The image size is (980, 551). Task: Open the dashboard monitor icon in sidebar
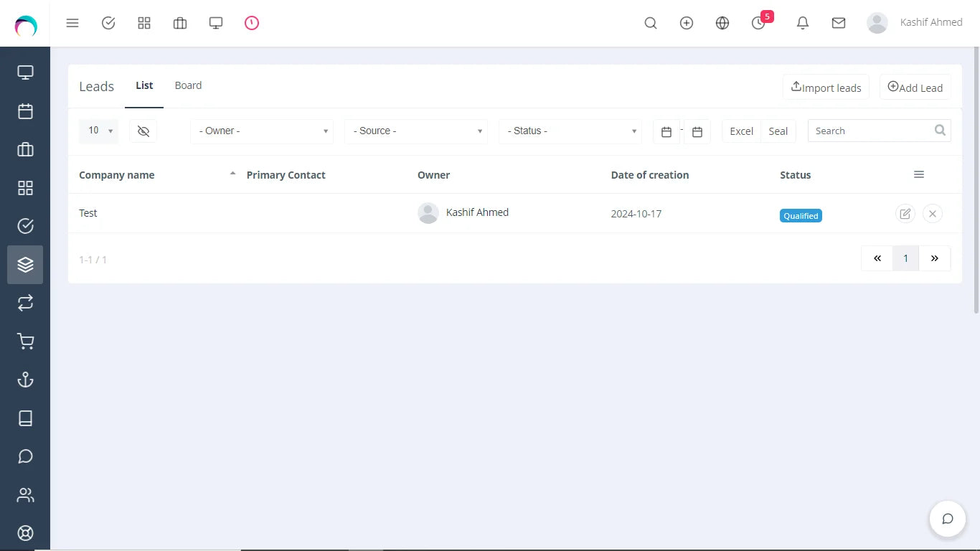coord(25,72)
